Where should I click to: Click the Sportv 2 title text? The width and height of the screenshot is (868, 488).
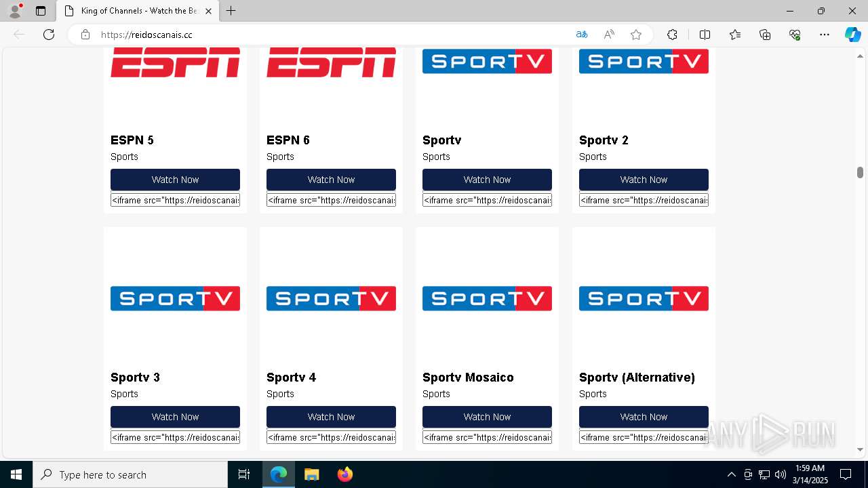click(604, 140)
